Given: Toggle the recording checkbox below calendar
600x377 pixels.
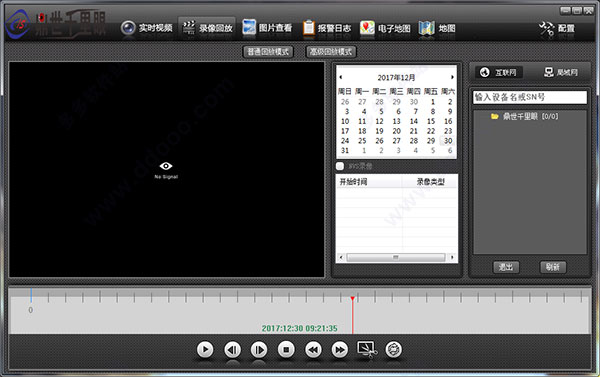Looking at the screenshot, I should coord(340,166).
